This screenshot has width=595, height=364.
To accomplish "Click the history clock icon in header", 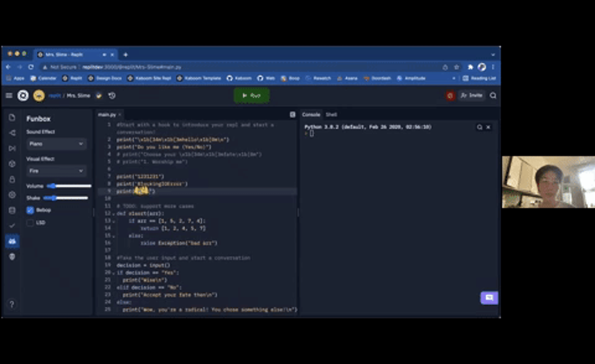I will tap(112, 96).
